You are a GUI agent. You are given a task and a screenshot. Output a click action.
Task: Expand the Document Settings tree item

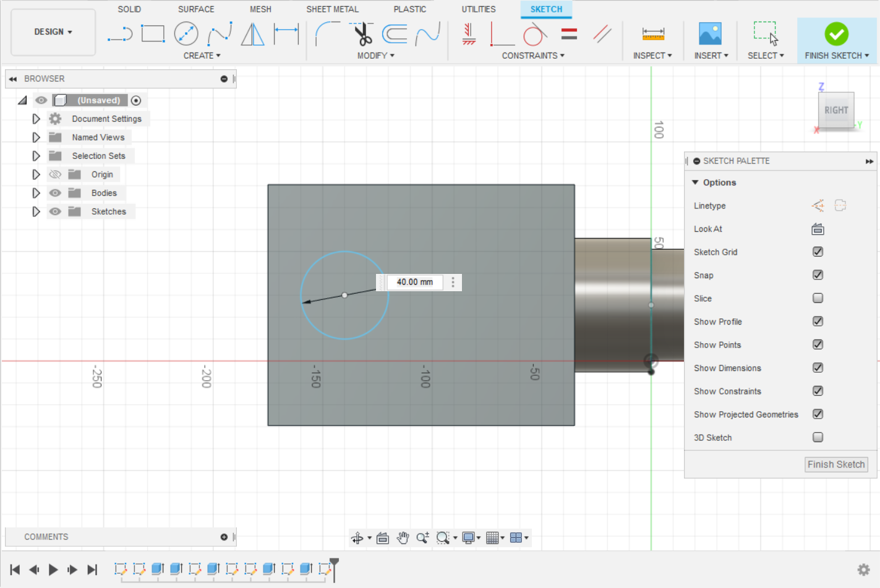point(35,118)
